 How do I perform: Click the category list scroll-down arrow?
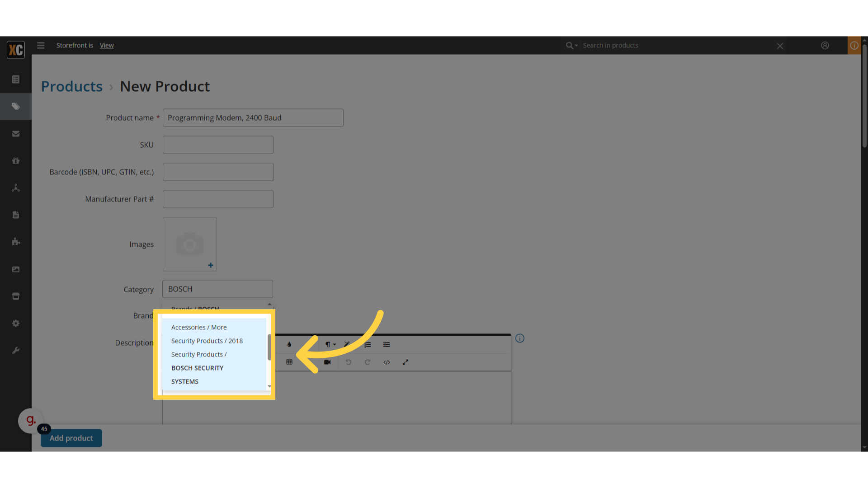tap(269, 386)
